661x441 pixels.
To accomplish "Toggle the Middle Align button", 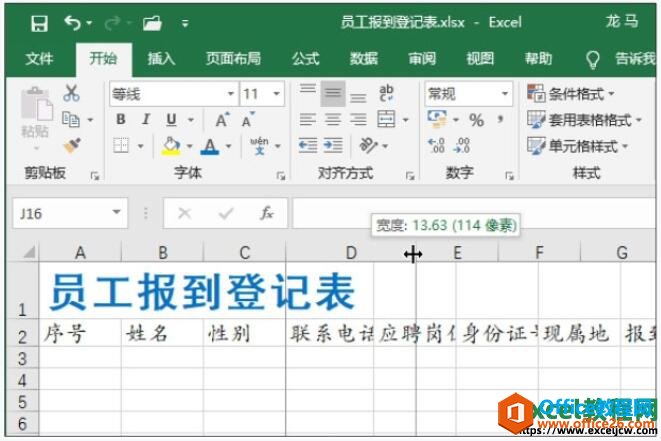I will tap(333, 94).
